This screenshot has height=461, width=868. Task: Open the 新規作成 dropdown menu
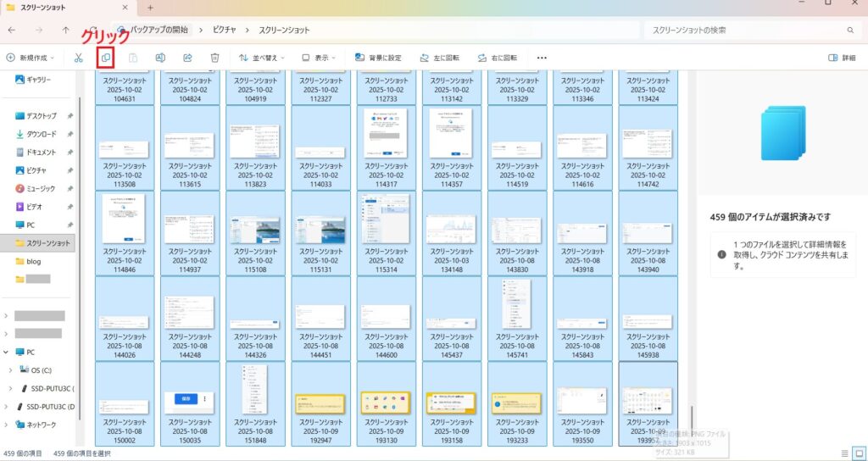click(31, 58)
